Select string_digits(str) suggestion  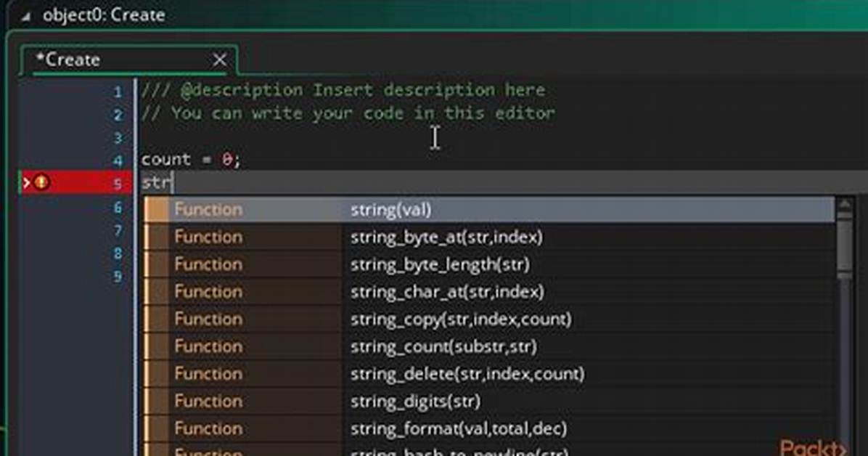pos(489,401)
